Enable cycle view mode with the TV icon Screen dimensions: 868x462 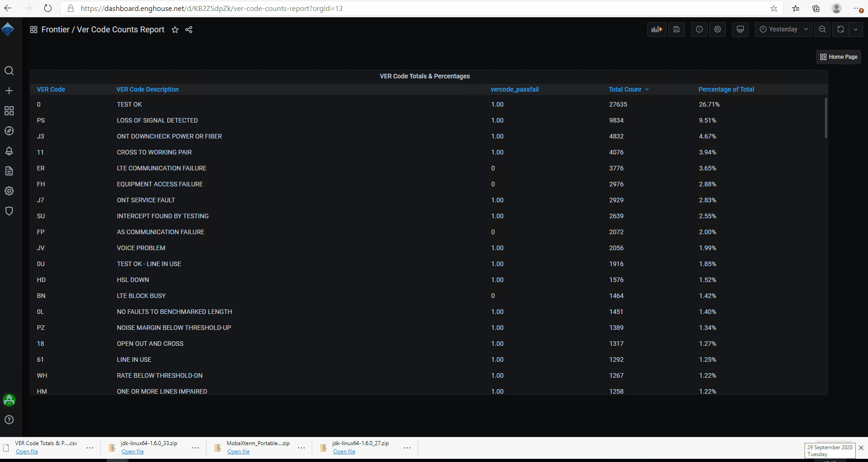click(740, 29)
